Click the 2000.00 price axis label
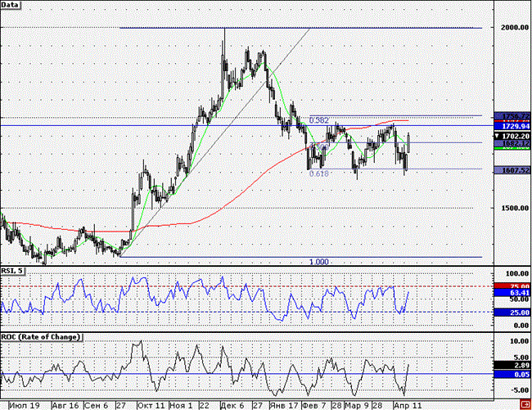This screenshot has height=414, width=532. [515, 28]
